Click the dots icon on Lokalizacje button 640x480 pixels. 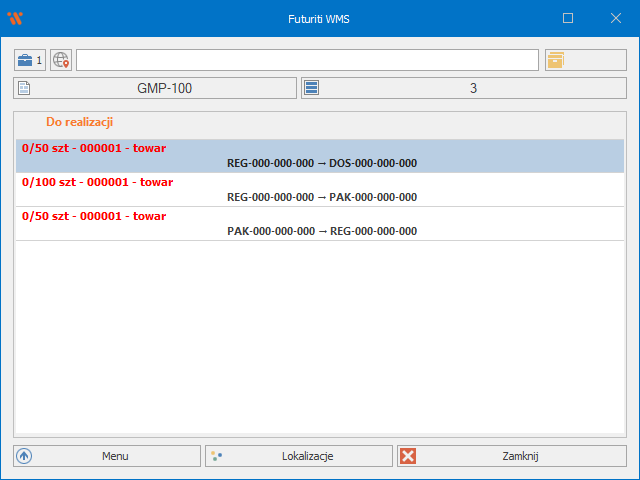217,456
